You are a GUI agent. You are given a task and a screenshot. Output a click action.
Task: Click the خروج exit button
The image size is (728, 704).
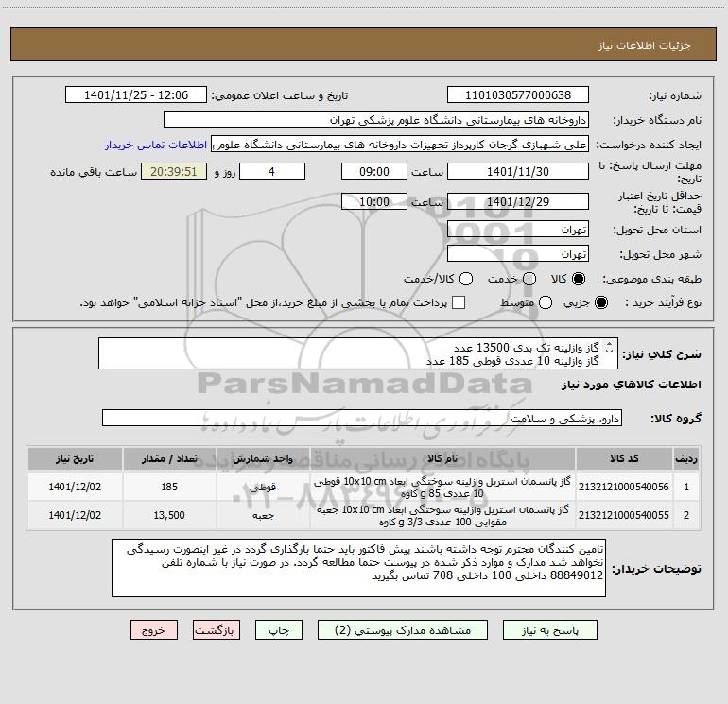click(154, 630)
